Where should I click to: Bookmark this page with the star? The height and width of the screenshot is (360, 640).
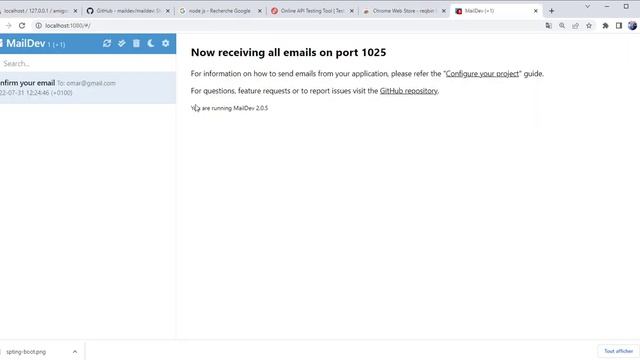589,26
